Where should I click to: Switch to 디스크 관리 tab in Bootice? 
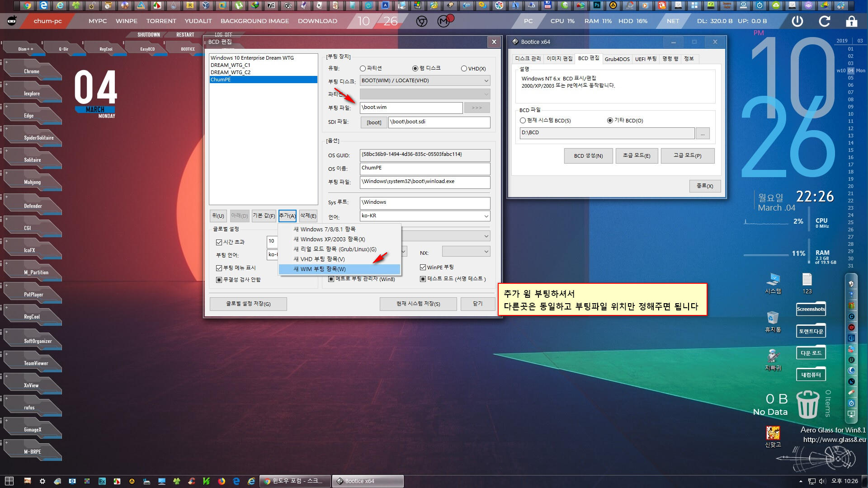528,59
